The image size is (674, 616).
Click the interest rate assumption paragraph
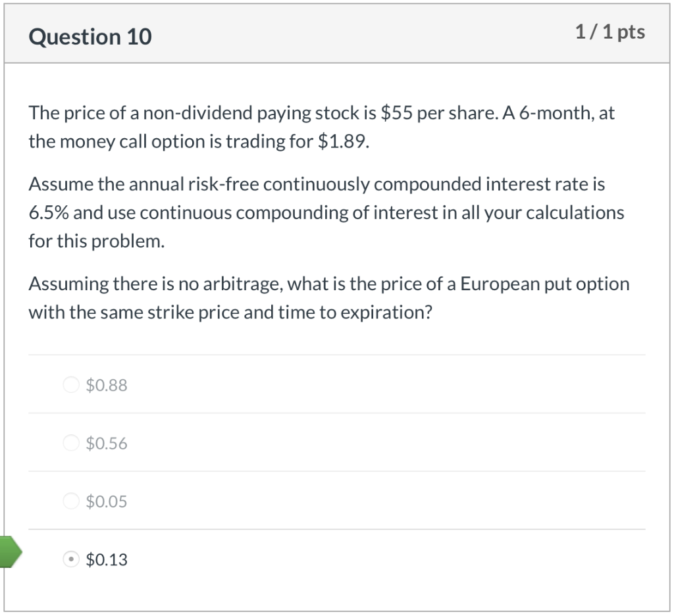326,212
